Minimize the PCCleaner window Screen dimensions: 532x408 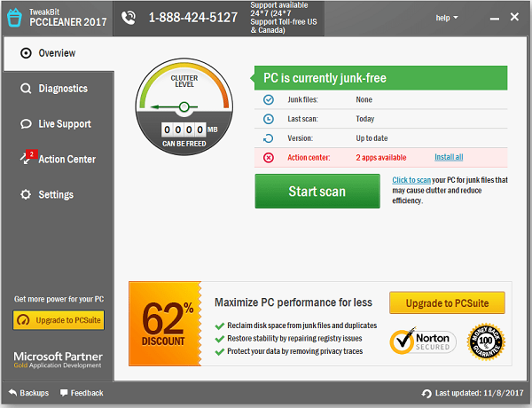point(495,19)
